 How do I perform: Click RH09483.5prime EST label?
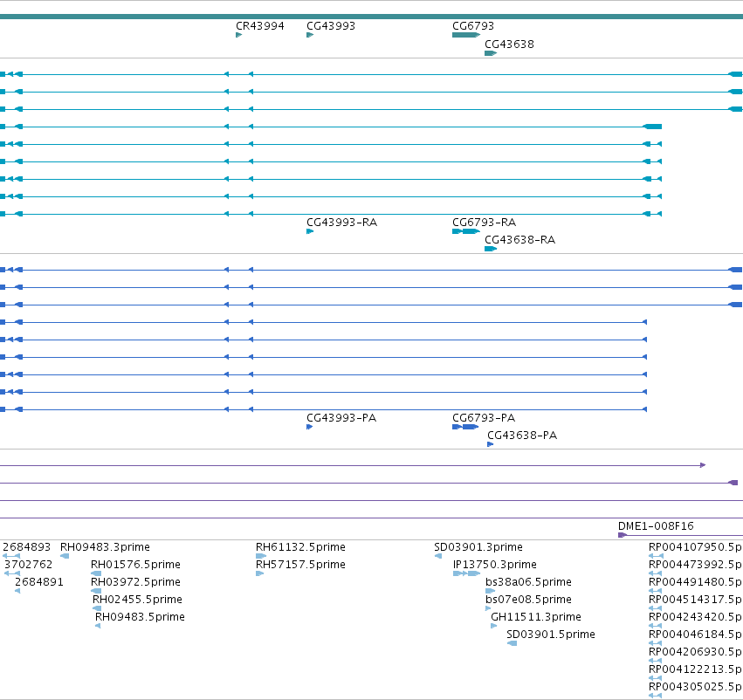(140, 618)
